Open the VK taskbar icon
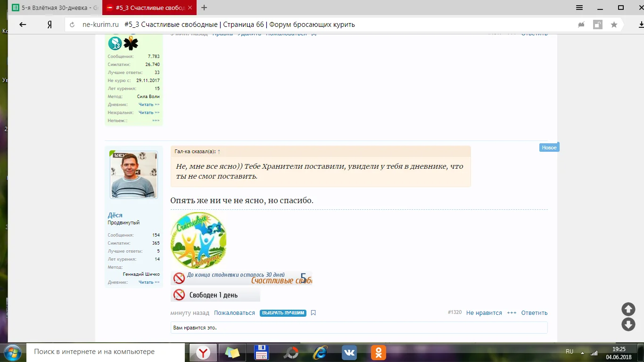644x362 pixels. (349, 352)
